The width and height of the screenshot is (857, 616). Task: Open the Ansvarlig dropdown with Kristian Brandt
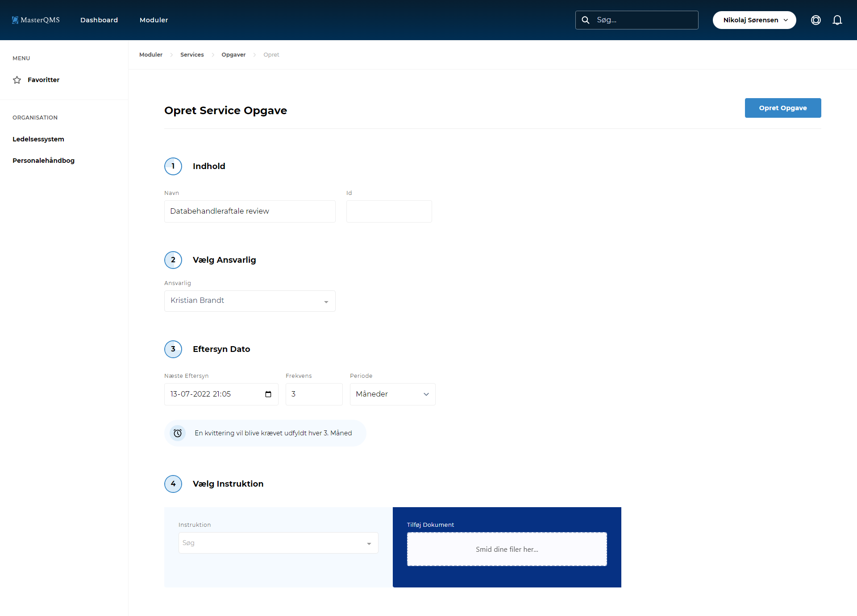point(250,301)
